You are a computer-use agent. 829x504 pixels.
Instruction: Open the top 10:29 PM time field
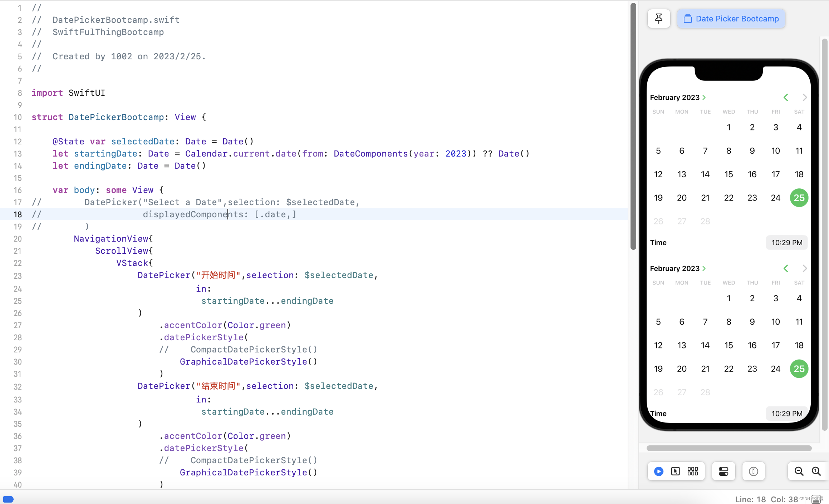coord(786,243)
